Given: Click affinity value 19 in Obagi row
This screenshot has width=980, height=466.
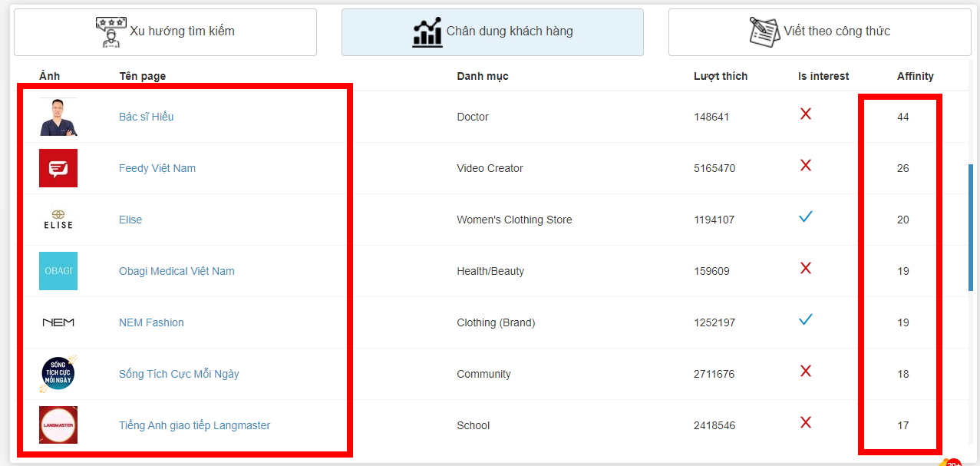Looking at the screenshot, I should [903, 271].
